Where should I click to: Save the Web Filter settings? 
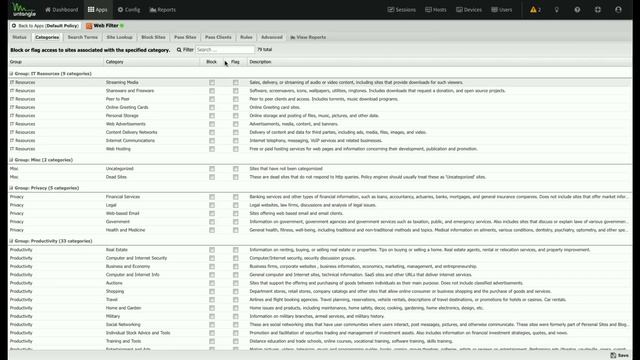(x=620, y=356)
